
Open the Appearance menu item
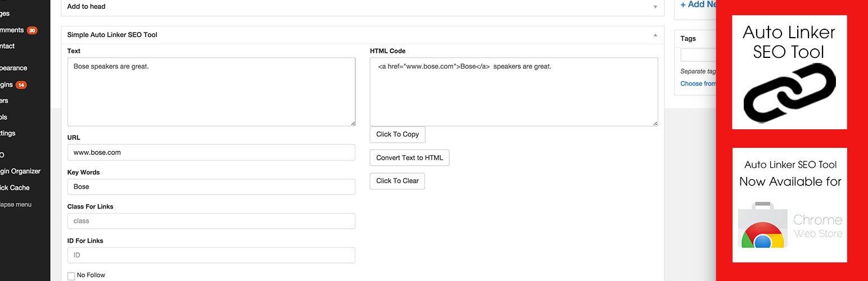(x=13, y=68)
